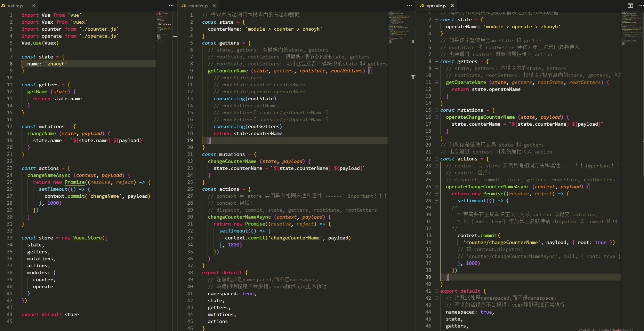Click the Promise link in counter.js line 31
This screenshot has width=644, height=331.
click(x=255, y=224)
